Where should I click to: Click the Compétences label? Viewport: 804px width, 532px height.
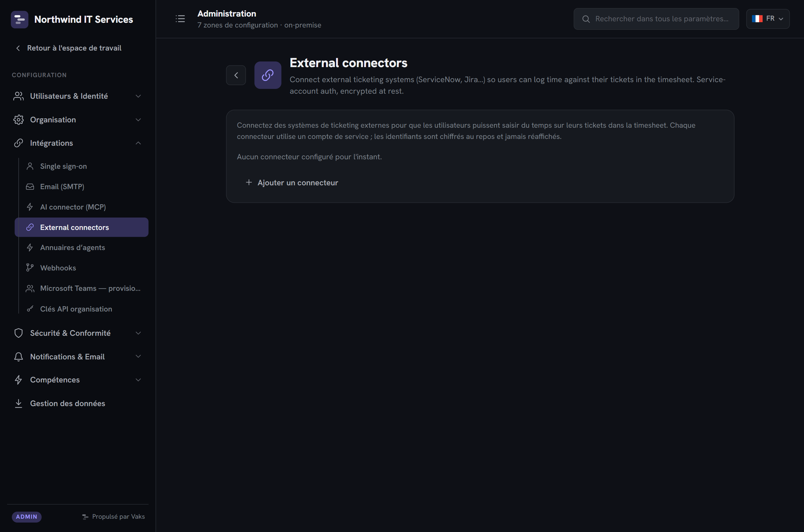click(55, 380)
